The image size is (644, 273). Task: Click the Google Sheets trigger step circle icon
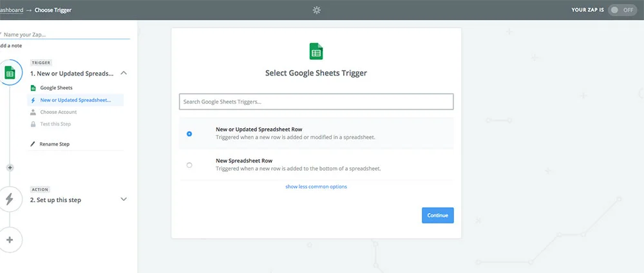tap(10, 73)
